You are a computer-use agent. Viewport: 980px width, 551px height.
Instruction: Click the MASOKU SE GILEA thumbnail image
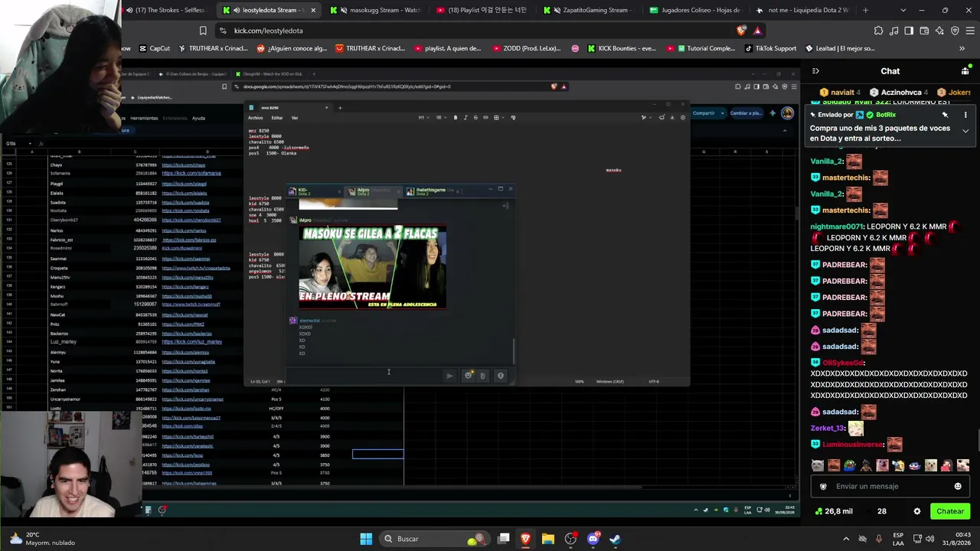[x=373, y=267]
